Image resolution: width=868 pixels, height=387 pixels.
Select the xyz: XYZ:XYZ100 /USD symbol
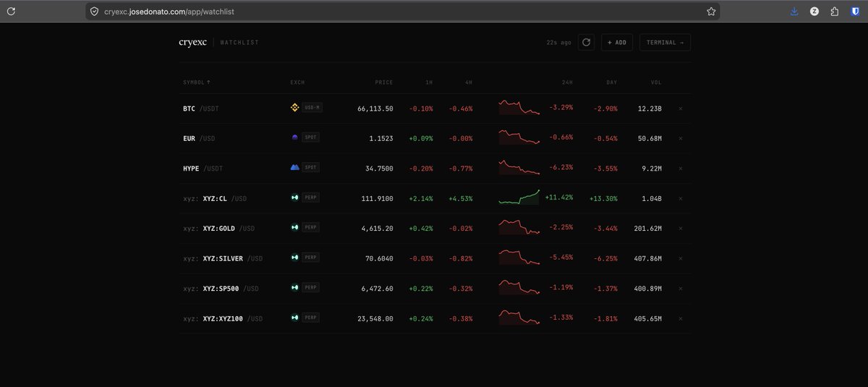223,318
